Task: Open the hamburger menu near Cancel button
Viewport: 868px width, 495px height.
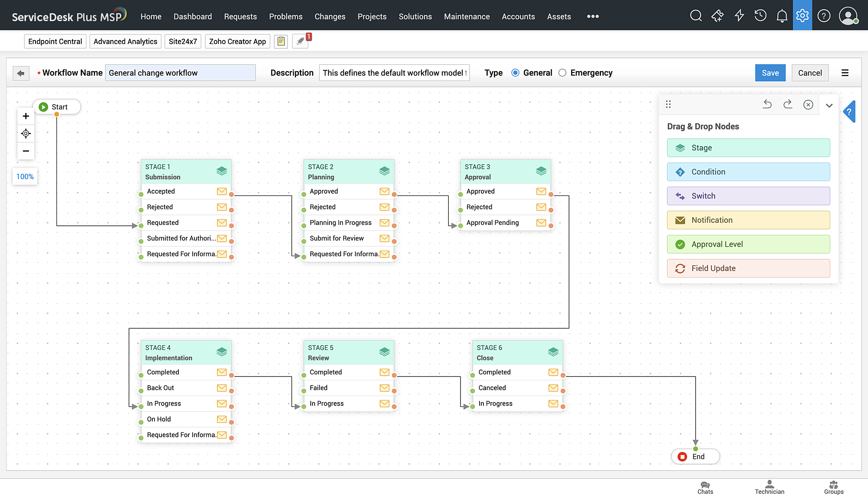Action: [845, 73]
